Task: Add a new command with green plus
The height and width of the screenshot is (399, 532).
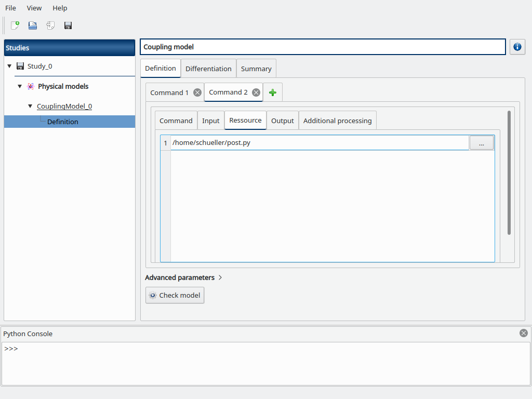Action: 273,92
